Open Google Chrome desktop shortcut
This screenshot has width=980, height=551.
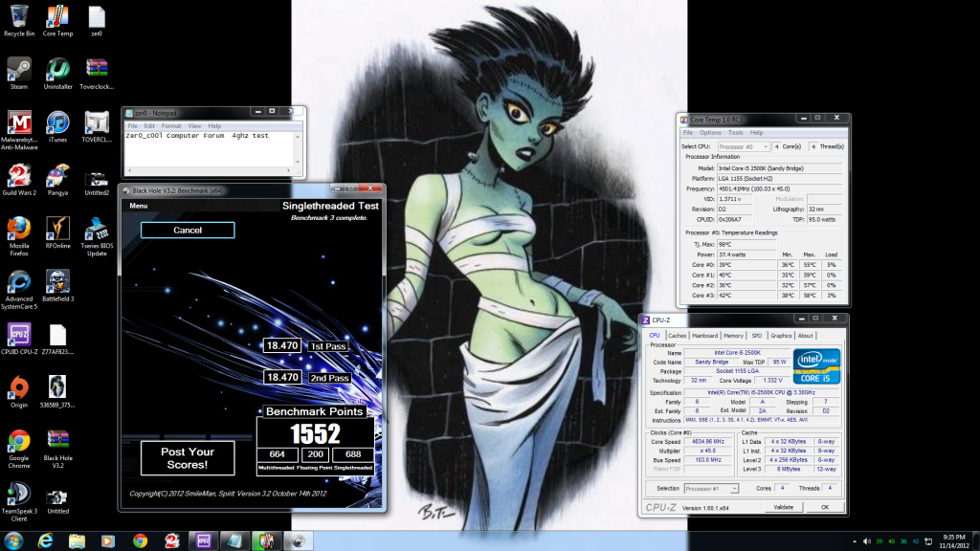19,449
